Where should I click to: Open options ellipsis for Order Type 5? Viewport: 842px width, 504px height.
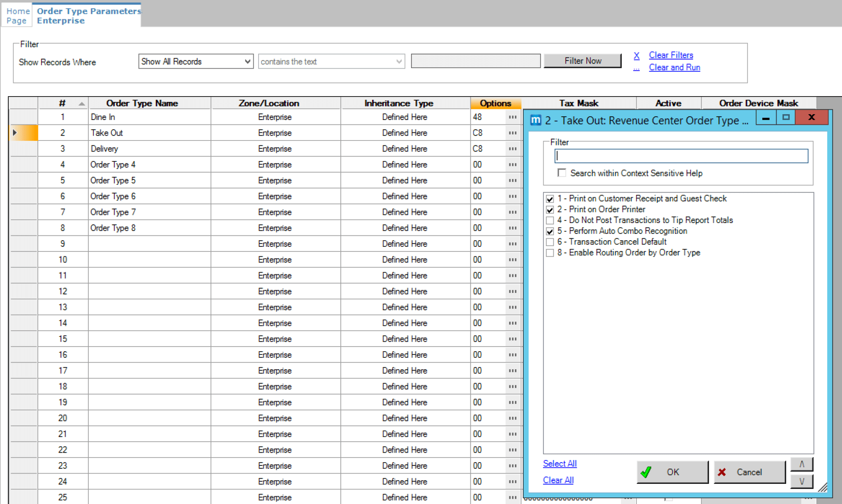click(x=512, y=180)
